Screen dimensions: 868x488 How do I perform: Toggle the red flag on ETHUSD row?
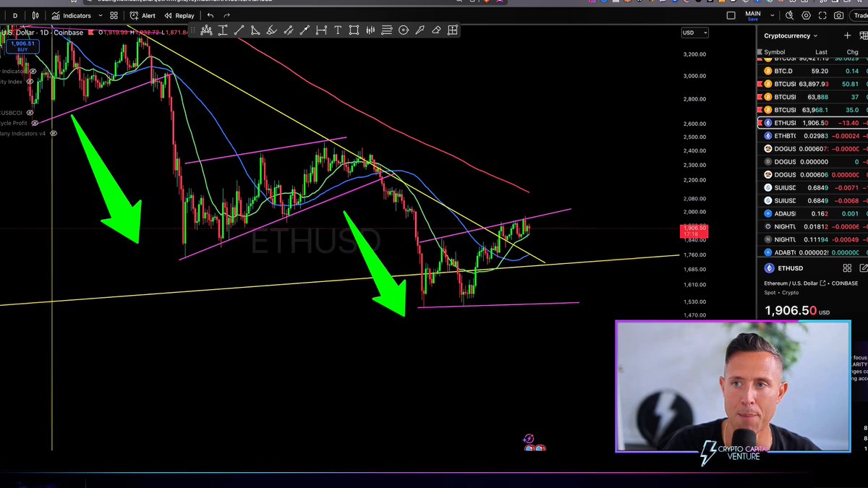point(759,123)
